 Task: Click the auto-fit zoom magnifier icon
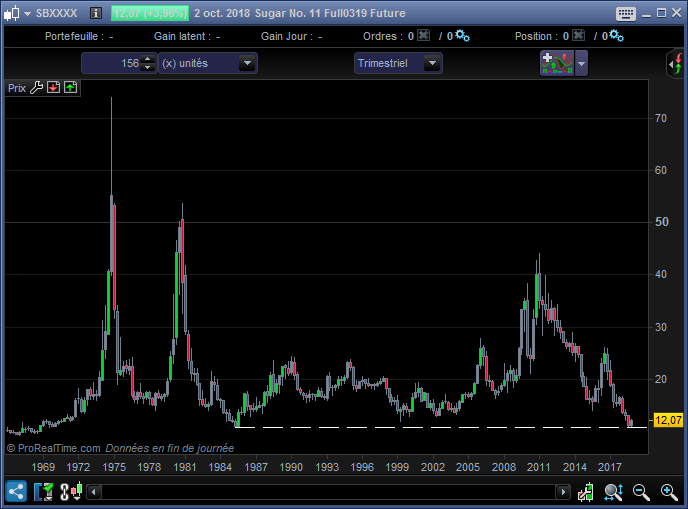coord(613,492)
